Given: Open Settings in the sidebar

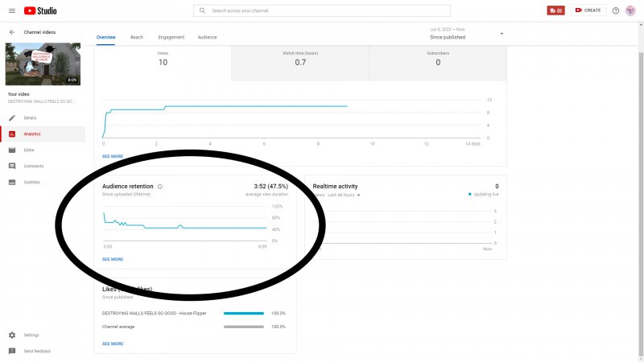Looking at the screenshot, I should point(31,335).
